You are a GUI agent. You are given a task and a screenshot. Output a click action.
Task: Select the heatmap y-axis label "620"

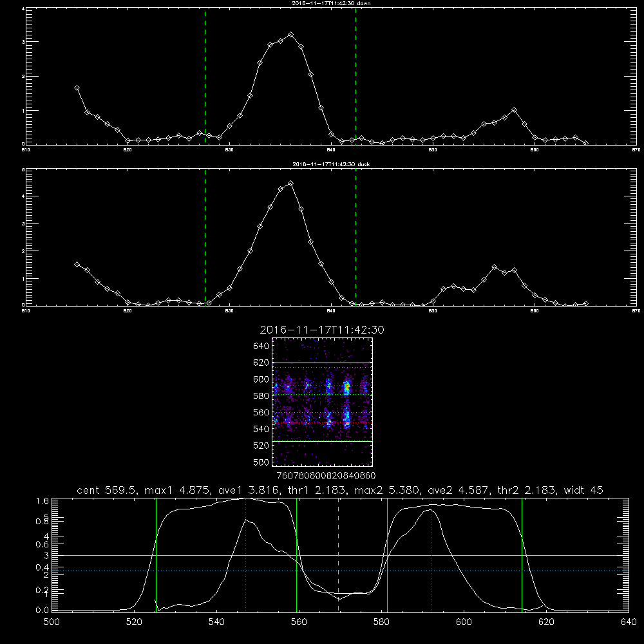261,363
